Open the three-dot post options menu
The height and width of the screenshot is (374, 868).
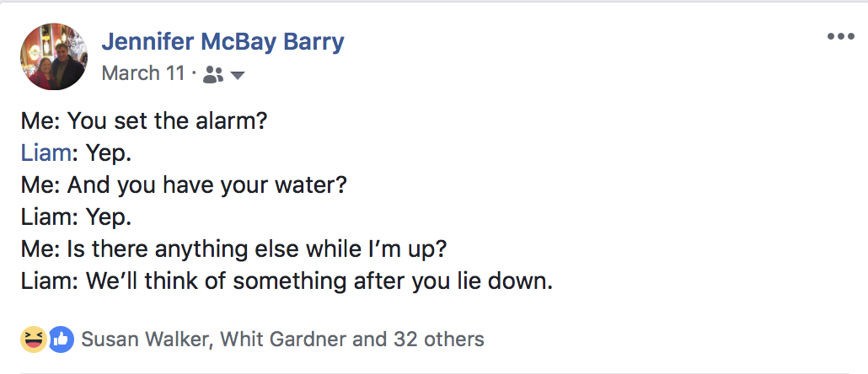click(x=840, y=37)
